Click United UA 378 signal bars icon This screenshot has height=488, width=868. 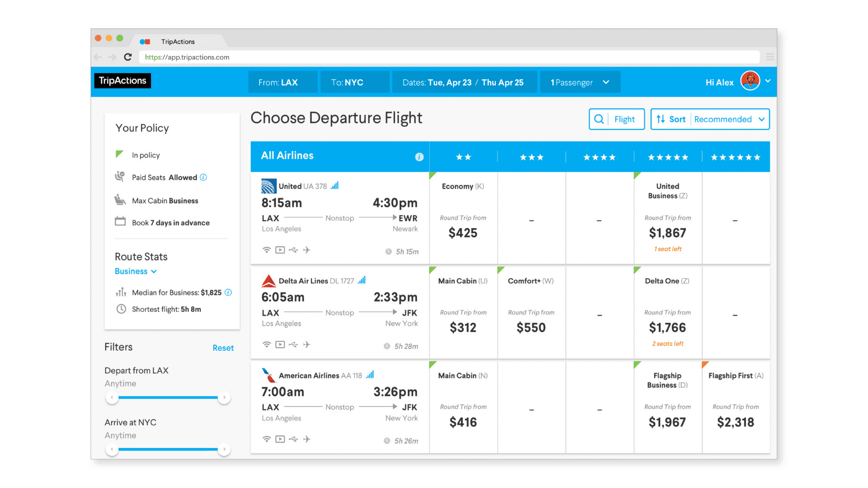(335, 185)
